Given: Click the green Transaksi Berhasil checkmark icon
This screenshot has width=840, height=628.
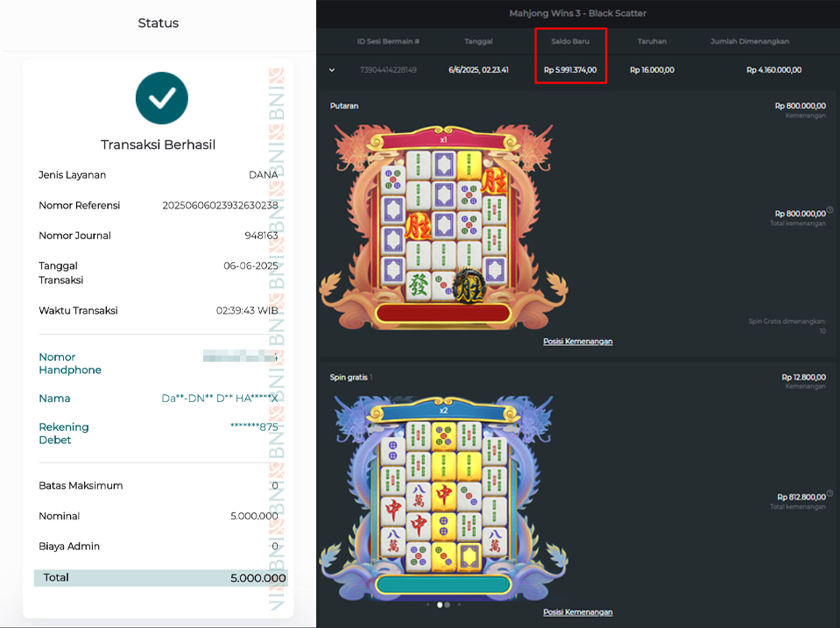Looking at the screenshot, I should tap(162, 98).
